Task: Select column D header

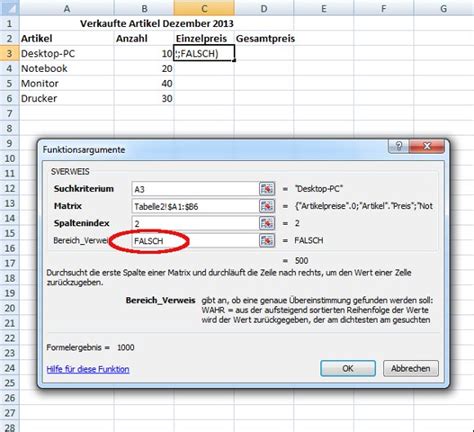Action: coord(264,8)
